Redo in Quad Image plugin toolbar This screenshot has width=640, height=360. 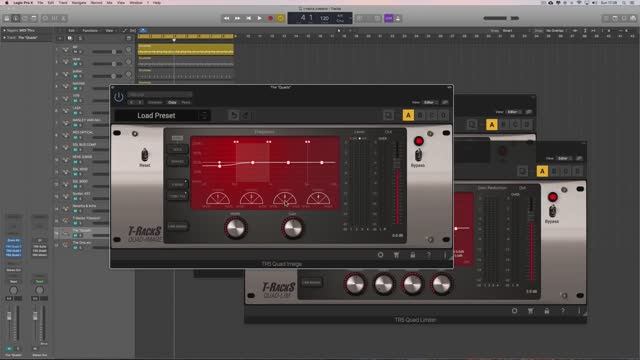coord(245,116)
